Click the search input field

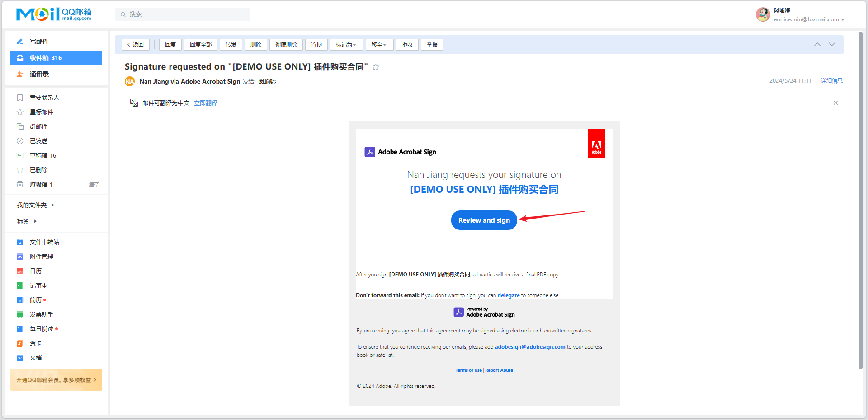[x=183, y=14]
